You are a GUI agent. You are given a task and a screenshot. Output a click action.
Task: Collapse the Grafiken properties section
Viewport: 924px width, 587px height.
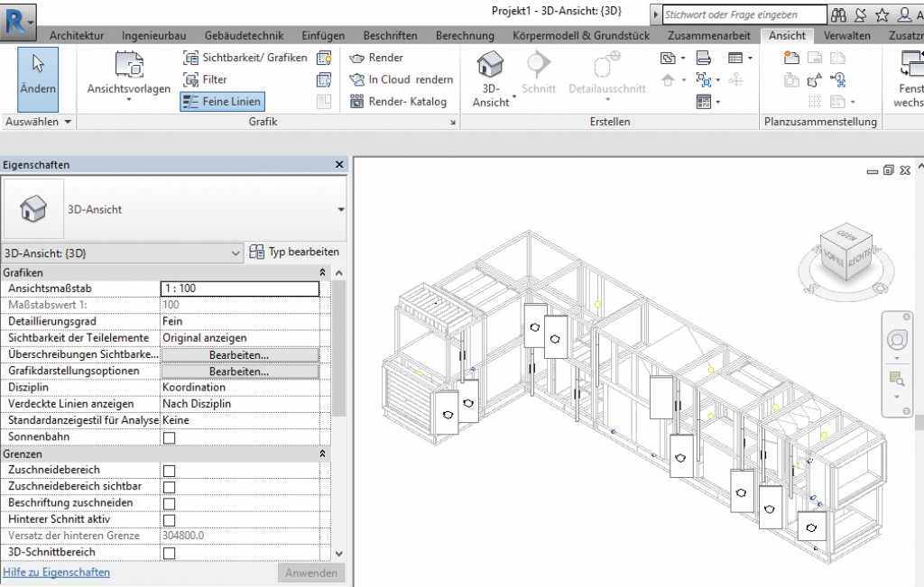[x=322, y=272]
